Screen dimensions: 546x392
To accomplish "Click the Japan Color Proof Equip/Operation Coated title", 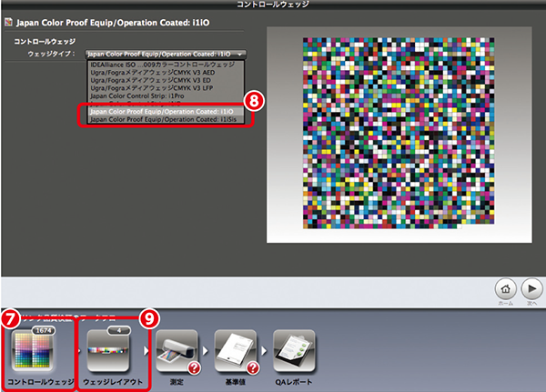I will (x=113, y=23).
